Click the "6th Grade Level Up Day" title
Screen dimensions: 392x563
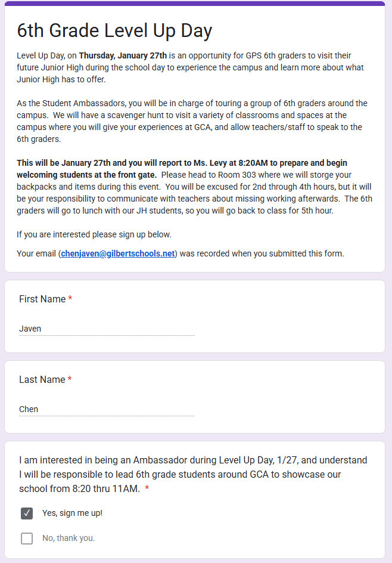pyautogui.click(x=114, y=31)
